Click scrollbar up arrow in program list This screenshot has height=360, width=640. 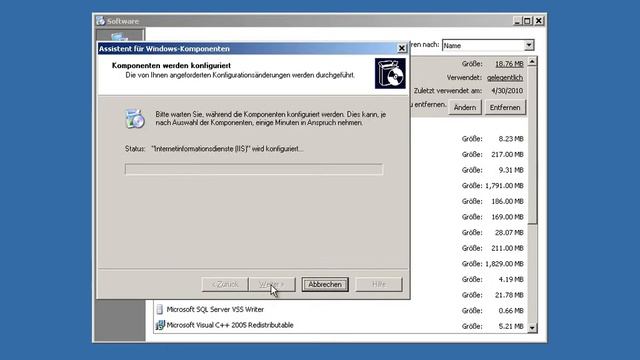coord(532,62)
